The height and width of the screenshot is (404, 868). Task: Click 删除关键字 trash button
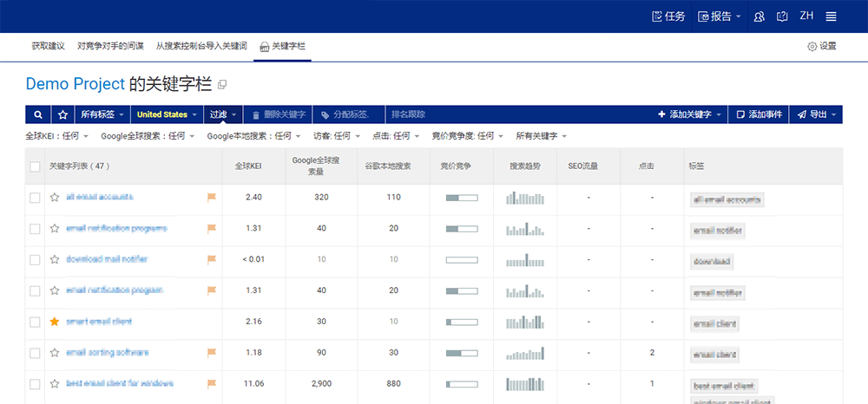(x=279, y=114)
